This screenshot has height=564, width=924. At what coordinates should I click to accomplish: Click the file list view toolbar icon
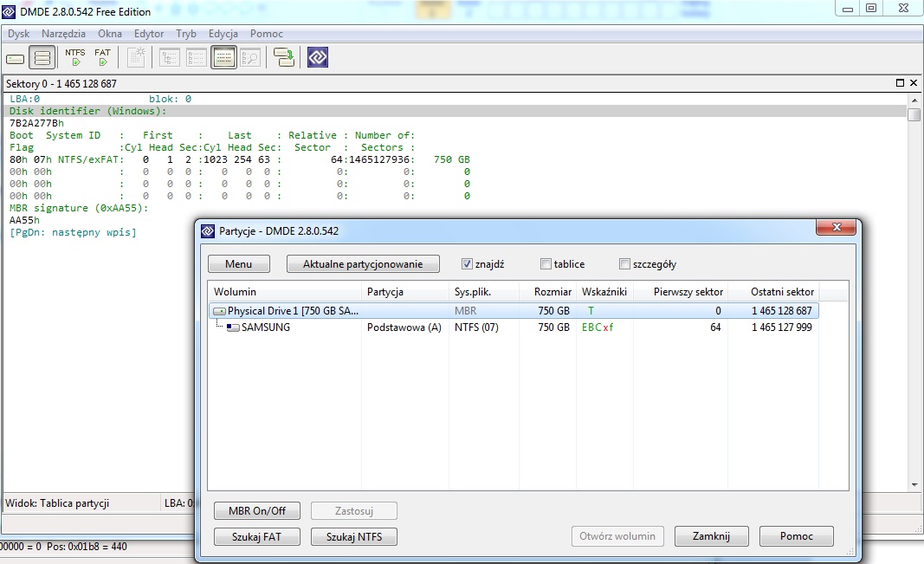click(197, 58)
